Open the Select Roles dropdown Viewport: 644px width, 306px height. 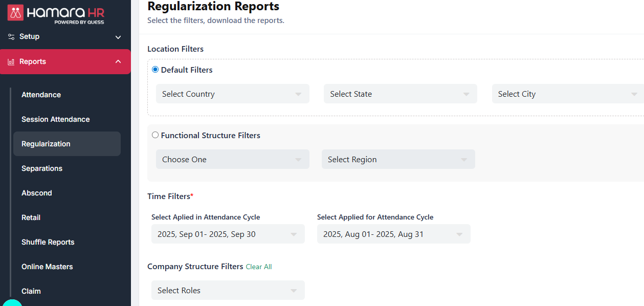(x=228, y=291)
